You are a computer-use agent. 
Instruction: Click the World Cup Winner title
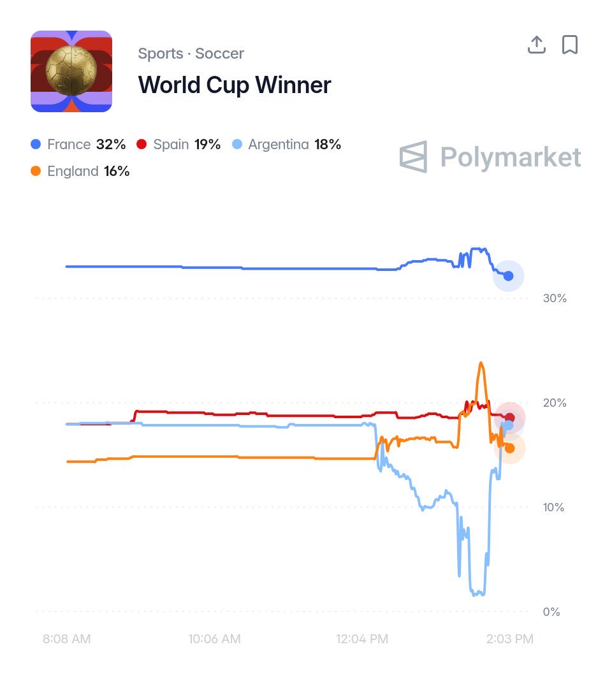coord(235,85)
